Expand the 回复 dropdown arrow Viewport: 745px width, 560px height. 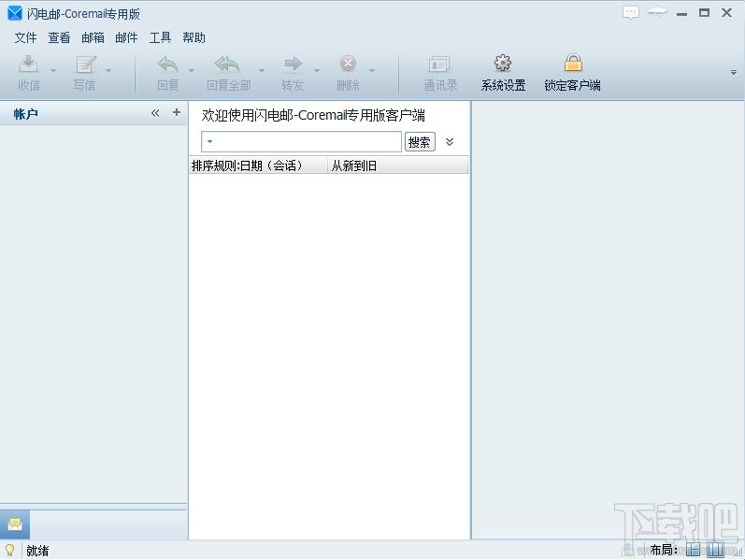192,70
